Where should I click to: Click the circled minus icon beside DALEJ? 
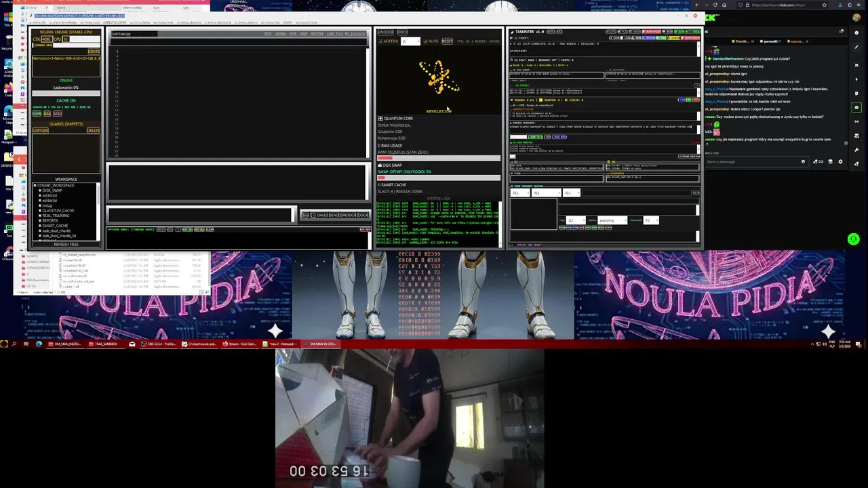coord(306,215)
